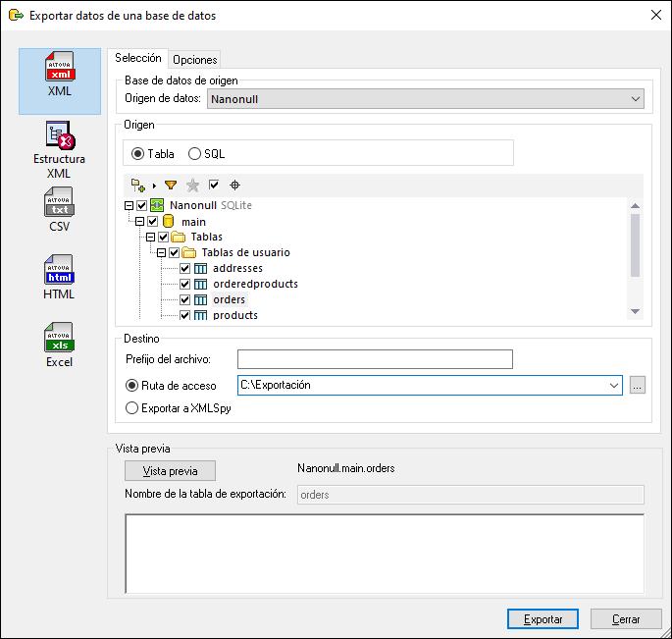Collapse the Tablas folder node
Viewport: 672px width, 639px height.
click(x=150, y=238)
